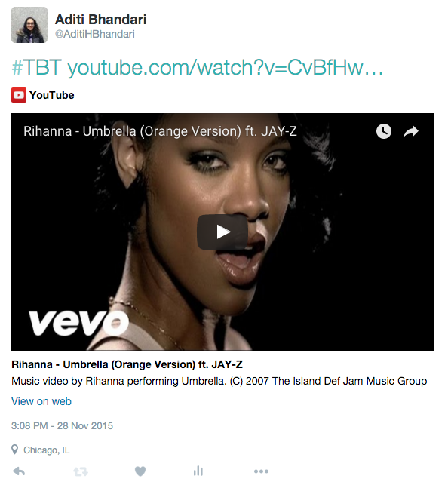Screen dimensions: 448x491
Task: Click the bold Rihanna Umbrella card title
Action: pyautogui.click(x=127, y=364)
